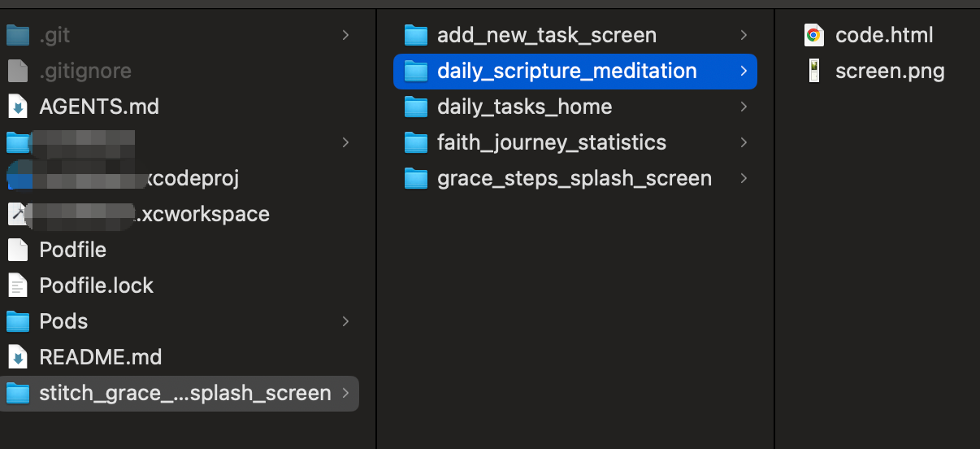The image size is (980, 449).
Task: Select the code.html Chrome file icon
Action: coord(813,35)
